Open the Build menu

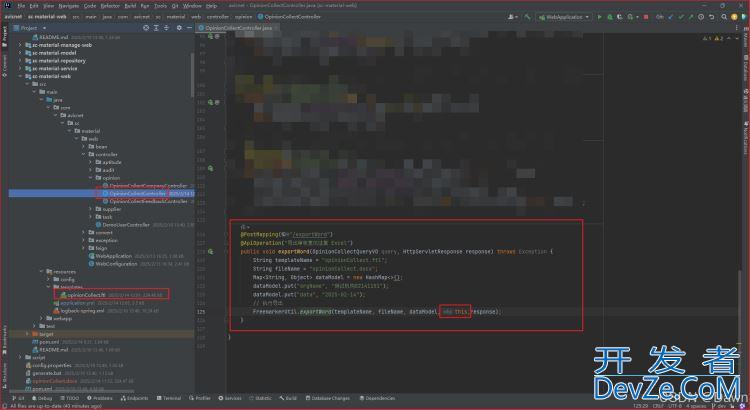(x=130, y=6)
